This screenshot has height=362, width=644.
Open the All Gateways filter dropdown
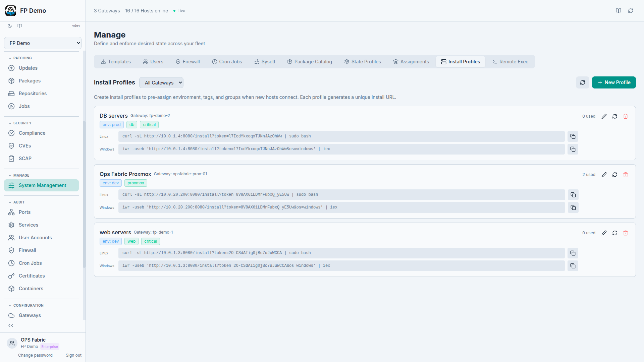pos(161,82)
